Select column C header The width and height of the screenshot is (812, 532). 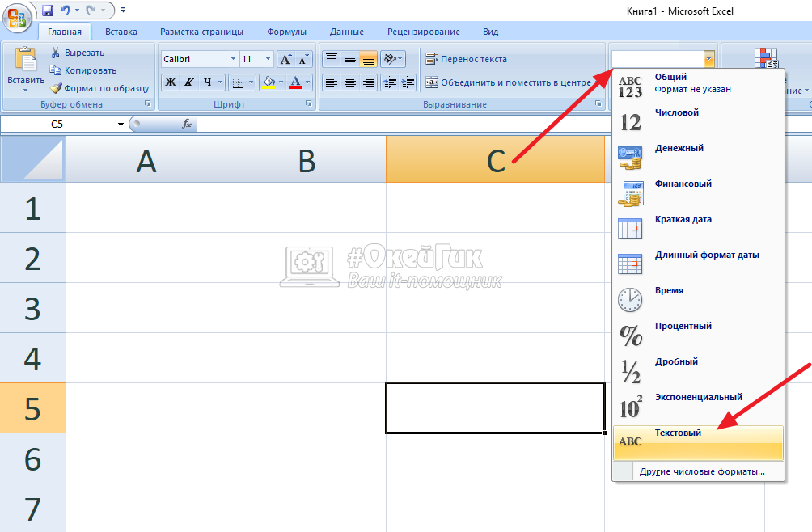click(495, 159)
